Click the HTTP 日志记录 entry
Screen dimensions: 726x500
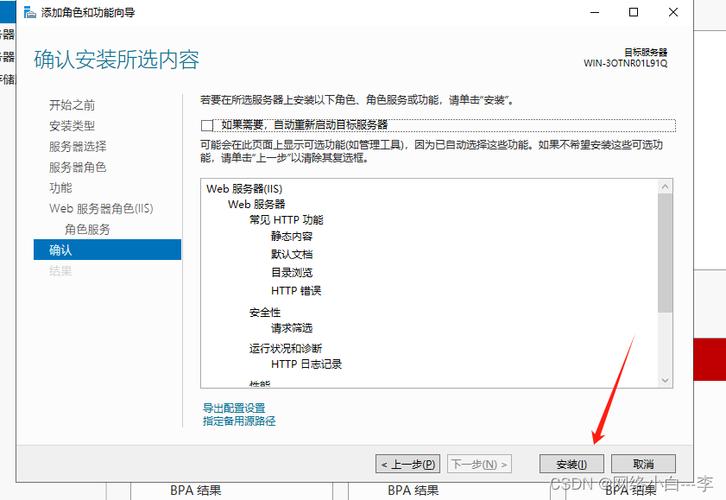click(x=306, y=364)
